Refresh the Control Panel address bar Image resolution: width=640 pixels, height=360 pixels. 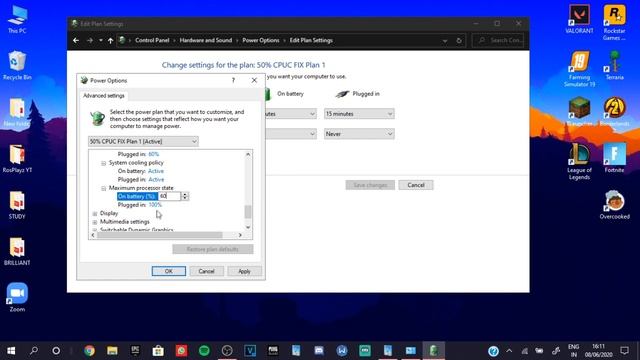click(x=459, y=40)
